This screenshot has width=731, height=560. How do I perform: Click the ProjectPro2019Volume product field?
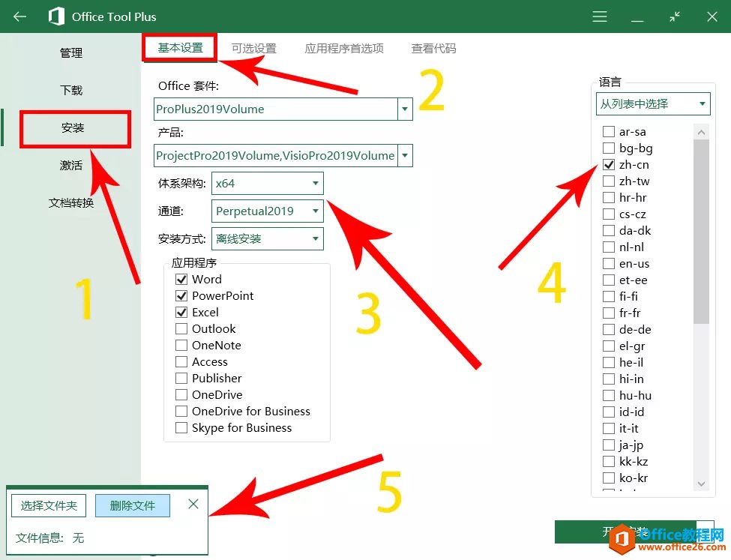coord(275,155)
